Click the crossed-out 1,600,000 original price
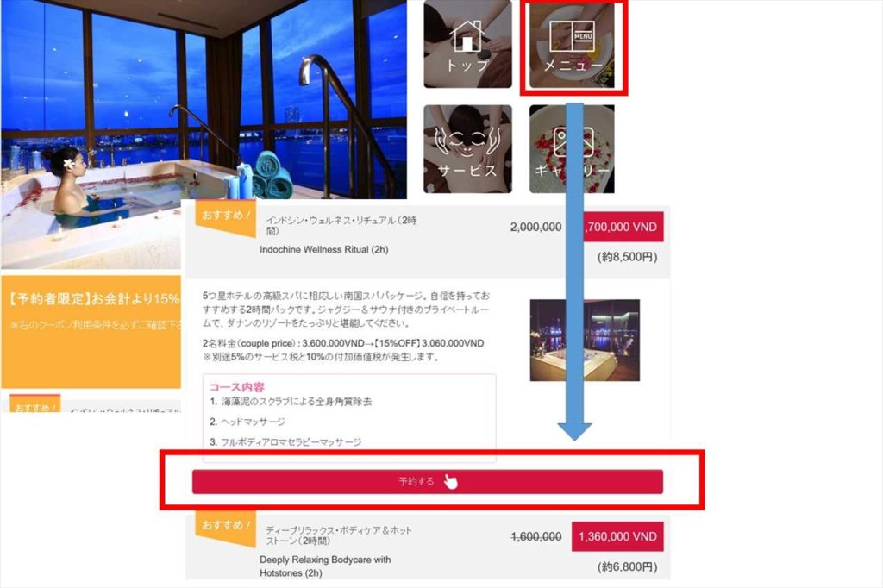The image size is (883, 588). 535,537
